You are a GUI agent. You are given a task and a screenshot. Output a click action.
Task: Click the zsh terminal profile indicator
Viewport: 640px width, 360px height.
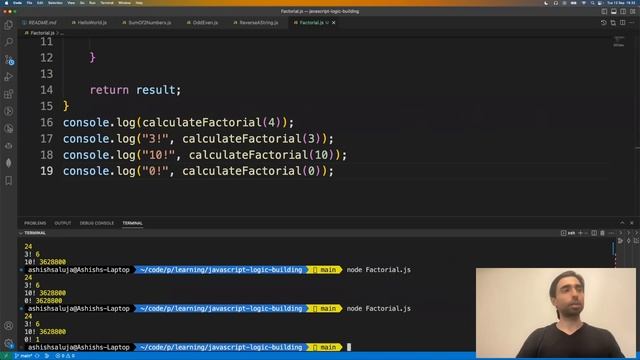click(568, 233)
